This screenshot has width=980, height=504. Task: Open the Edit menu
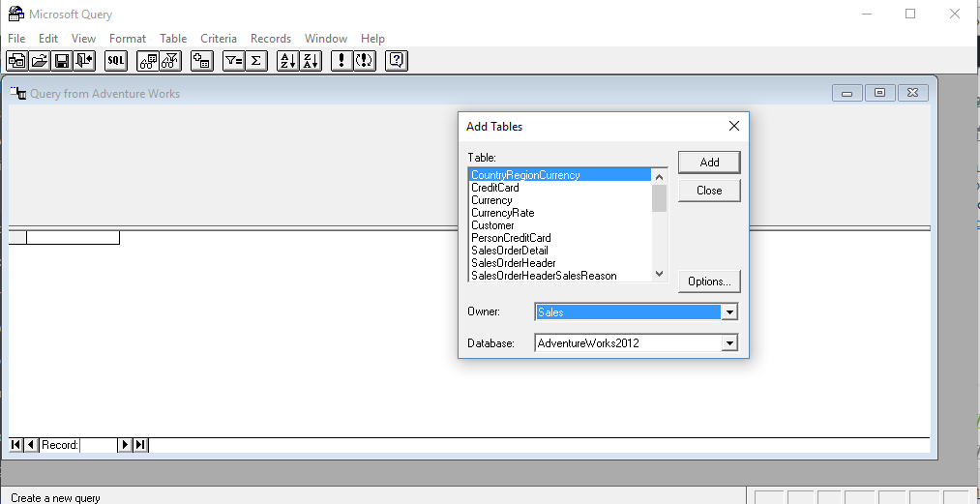tap(48, 38)
